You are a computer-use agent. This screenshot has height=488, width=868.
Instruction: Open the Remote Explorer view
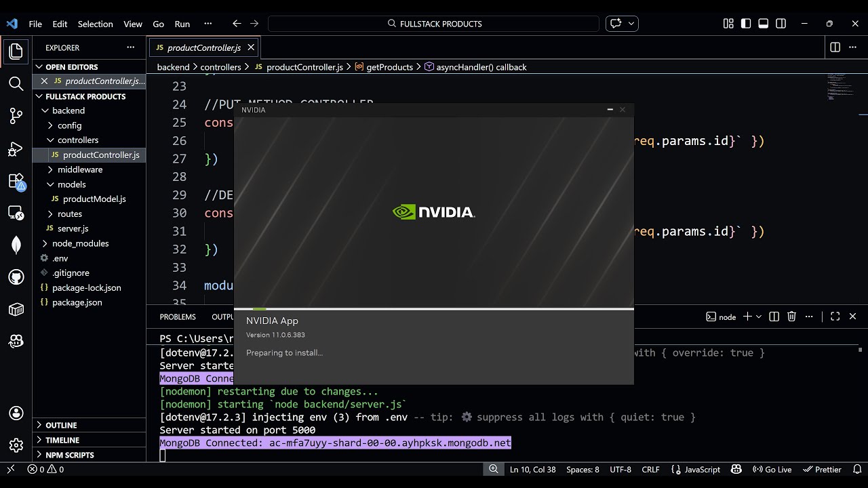[16, 213]
